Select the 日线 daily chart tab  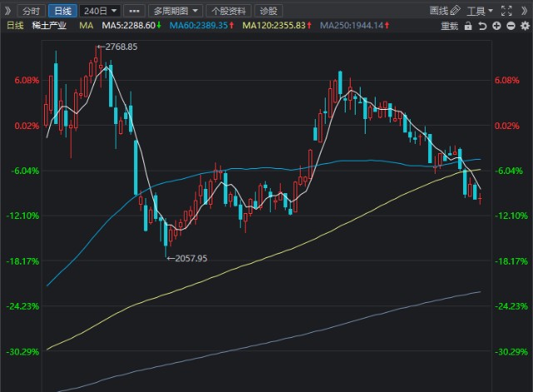click(62, 11)
